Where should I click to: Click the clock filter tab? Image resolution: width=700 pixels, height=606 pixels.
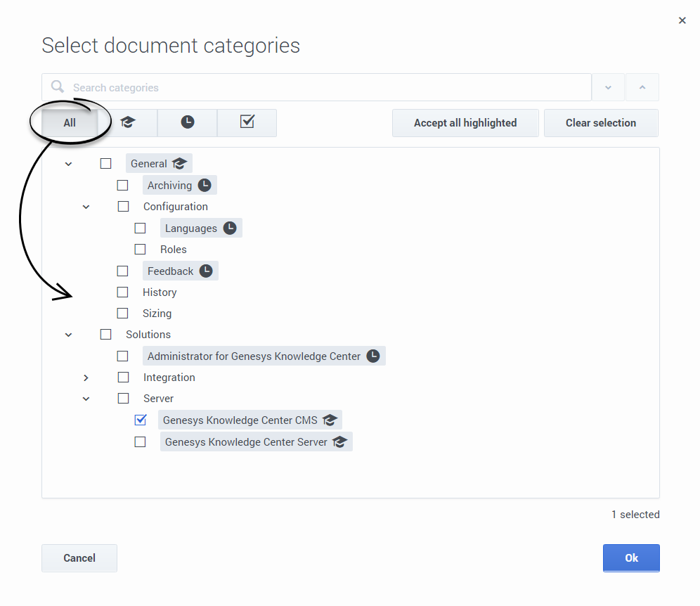(x=187, y=122)
